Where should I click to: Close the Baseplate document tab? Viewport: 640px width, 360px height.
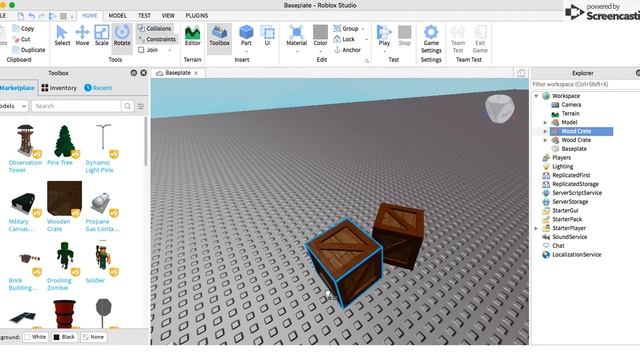[196, 73]
